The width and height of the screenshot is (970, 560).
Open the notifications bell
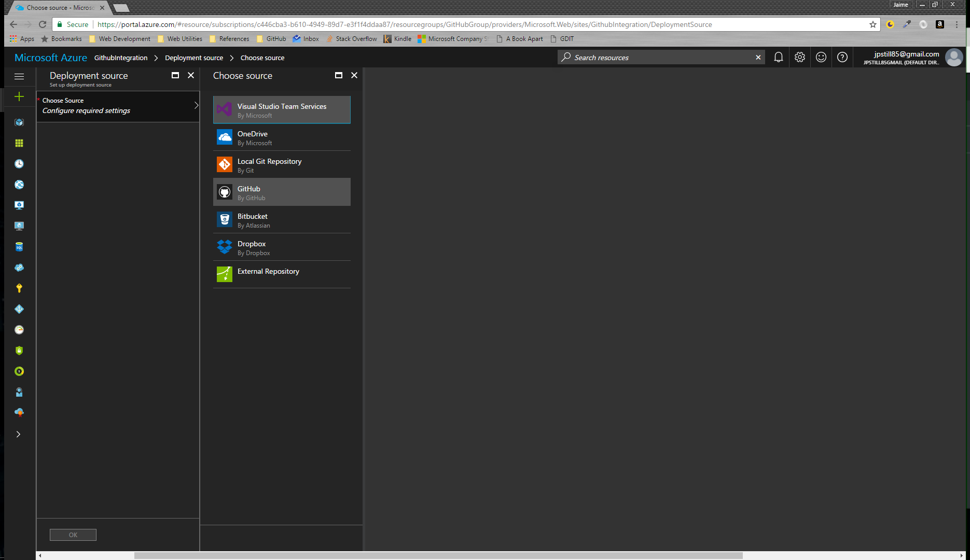tap(778, 58)
